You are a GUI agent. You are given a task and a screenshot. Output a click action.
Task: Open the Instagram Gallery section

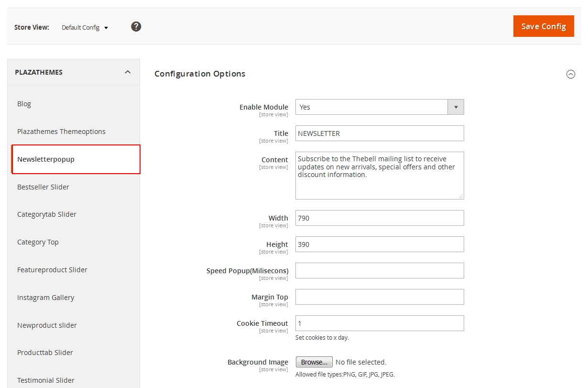point(45,298)
